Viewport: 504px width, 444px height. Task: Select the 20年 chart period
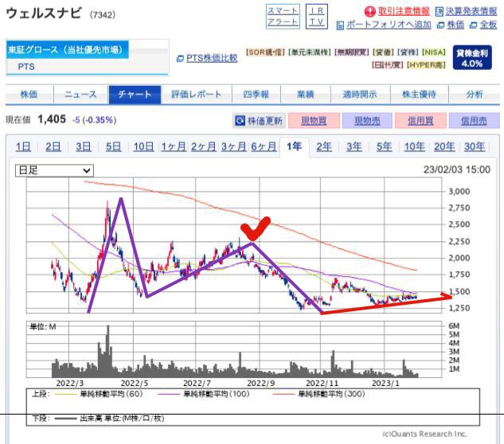click(x=444, y=147)
